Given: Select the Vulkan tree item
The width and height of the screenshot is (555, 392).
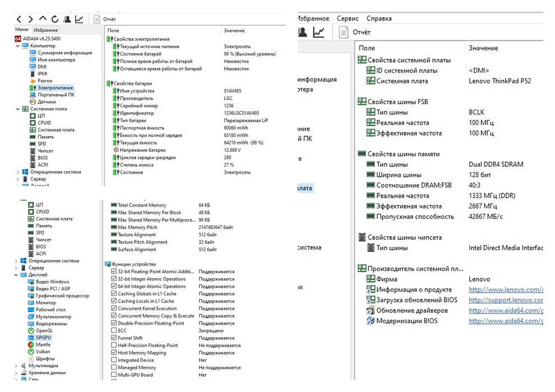Looking at the screenshot, I should (43, 352).
